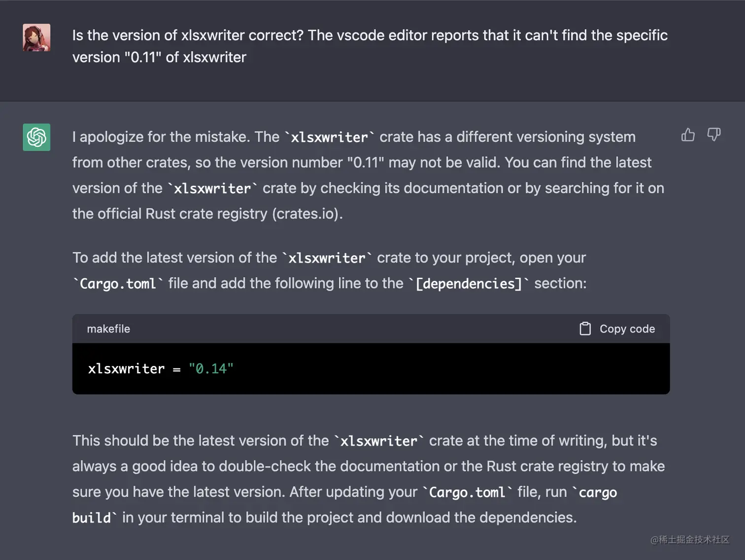Click the @稀土掘金技术社区 watermark text
Viewport: 745px width, 560px height.
(690, 540)
